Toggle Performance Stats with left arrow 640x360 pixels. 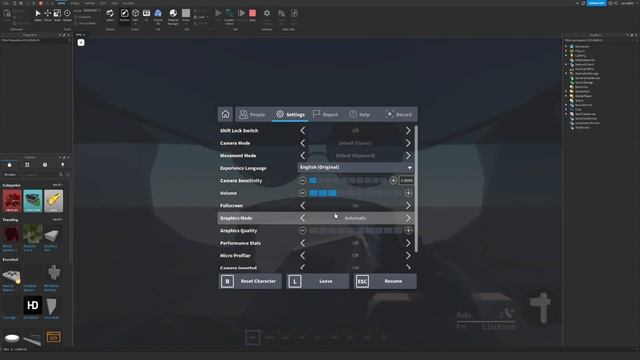[x=302, y=243]
